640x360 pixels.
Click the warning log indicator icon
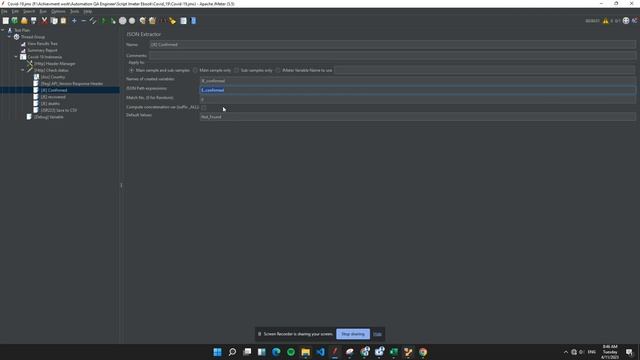(606, 21)
